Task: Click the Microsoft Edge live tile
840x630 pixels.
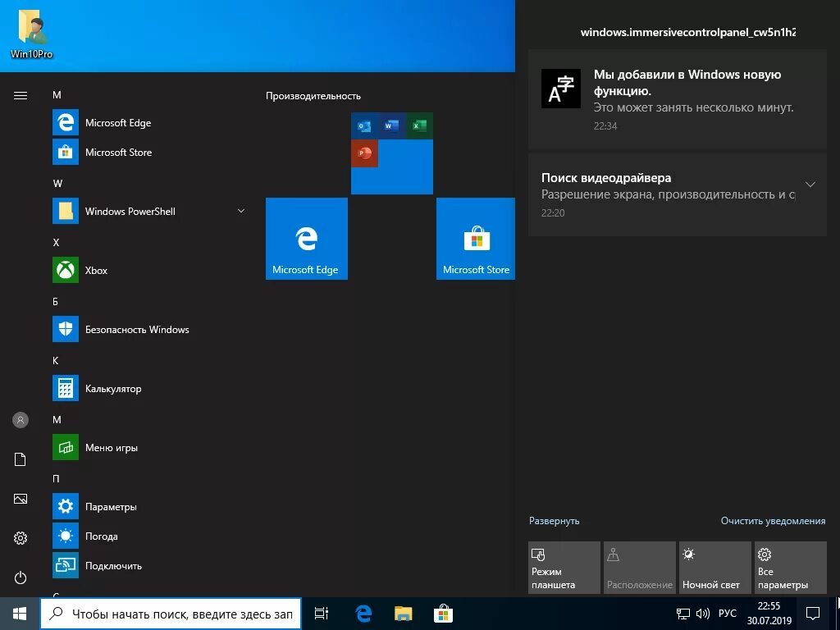Action: coord(307,239)
